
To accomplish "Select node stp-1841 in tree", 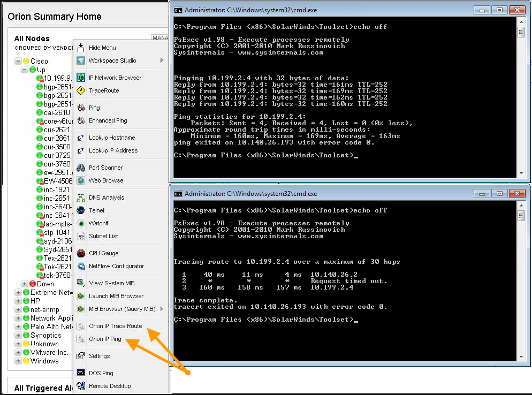I will (57, 232).
